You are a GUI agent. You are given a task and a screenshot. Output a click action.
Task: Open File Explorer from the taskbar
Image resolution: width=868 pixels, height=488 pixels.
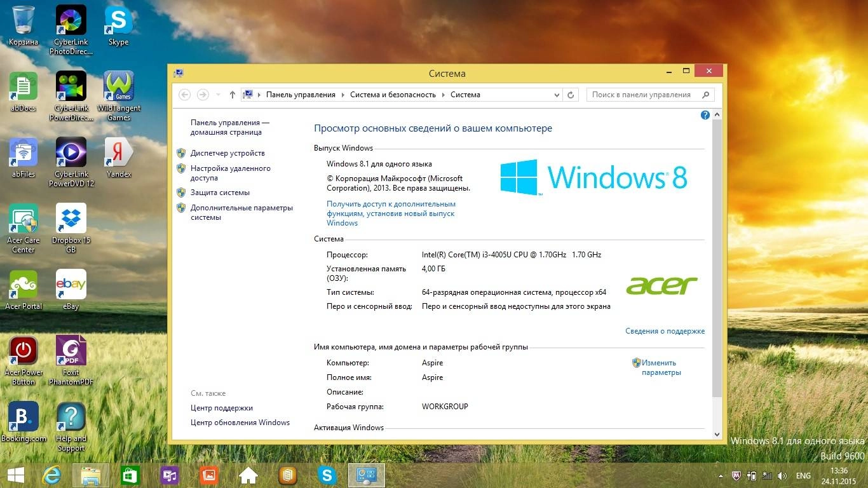tap(91, 475)
